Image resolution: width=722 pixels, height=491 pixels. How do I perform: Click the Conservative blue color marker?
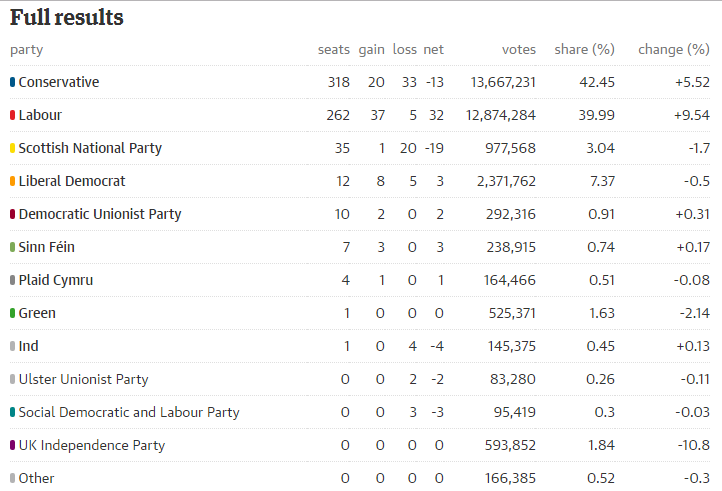tap(12, 82)
